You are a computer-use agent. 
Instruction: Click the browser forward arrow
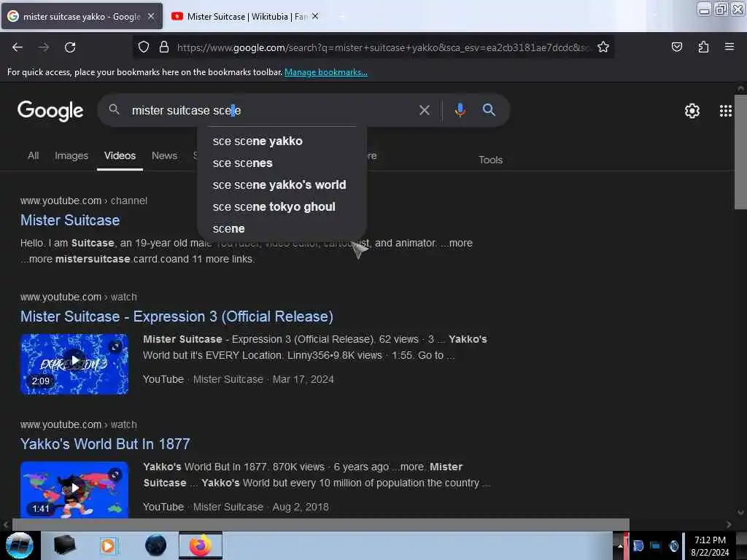pyautogui.click(x=44, y=47)
